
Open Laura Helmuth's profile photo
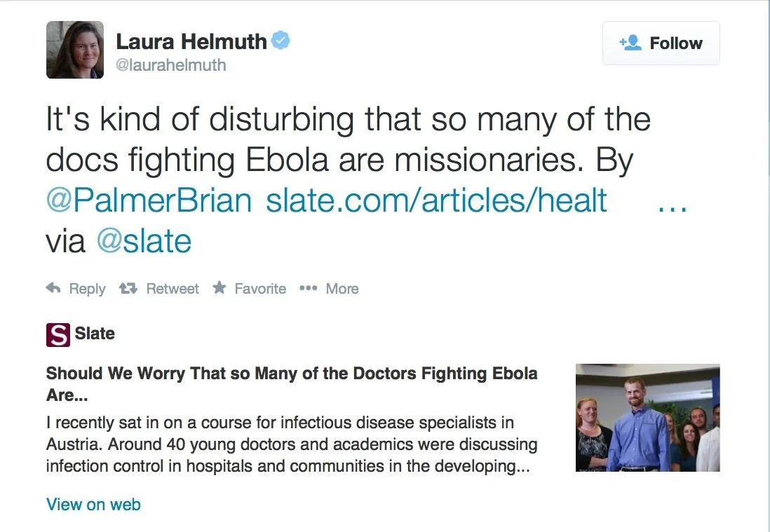pyautogui.click(x=75, y=50)
